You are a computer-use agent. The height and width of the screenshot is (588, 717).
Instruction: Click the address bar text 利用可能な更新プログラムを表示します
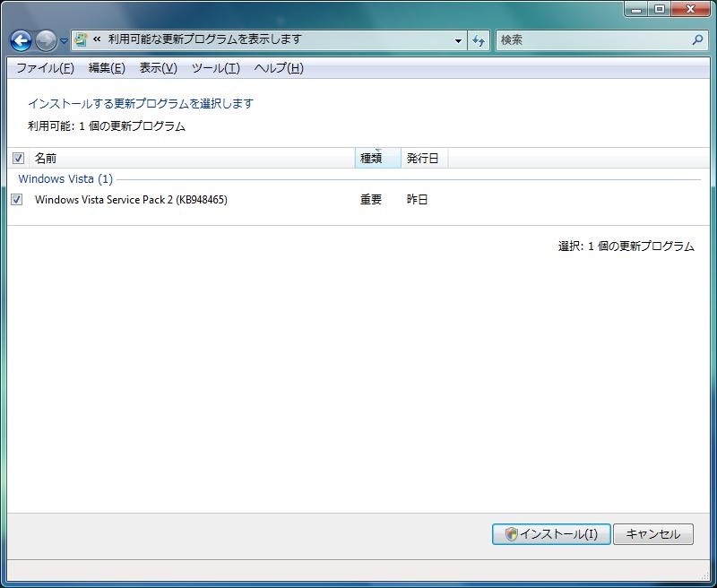tap(205, 39)
